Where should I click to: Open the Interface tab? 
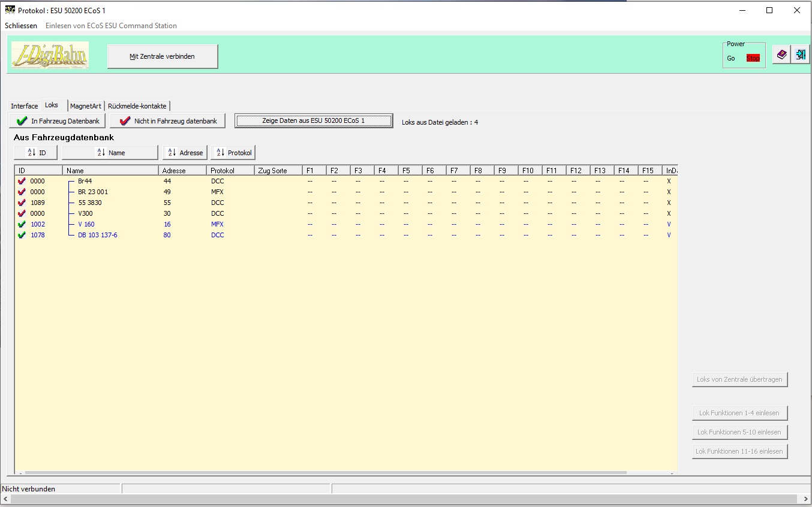[x=25, y=106]
